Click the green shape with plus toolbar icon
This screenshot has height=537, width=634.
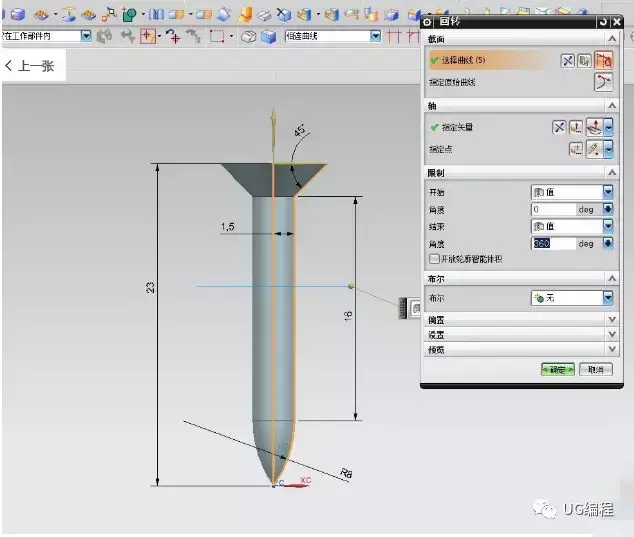[129, 15]
